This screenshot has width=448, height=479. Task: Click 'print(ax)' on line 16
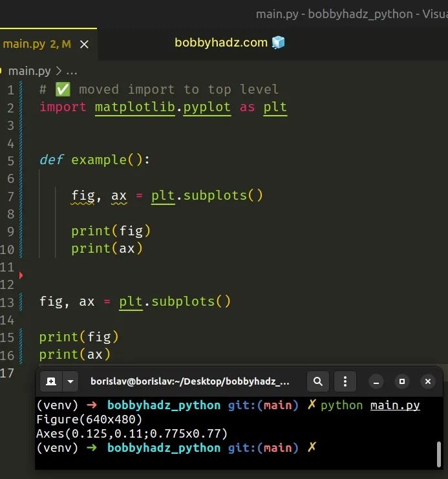(x=75, y=355)
